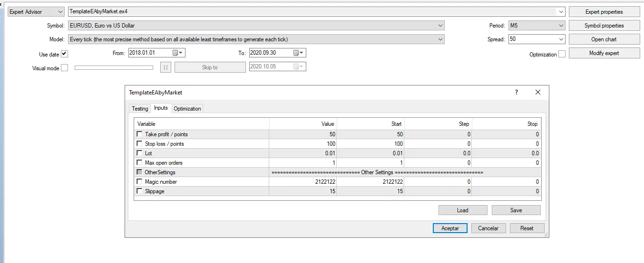The width and height of the screenshot is (644, 263).
Task: Click the help question mark in dialog title
Action: [517, 93]
